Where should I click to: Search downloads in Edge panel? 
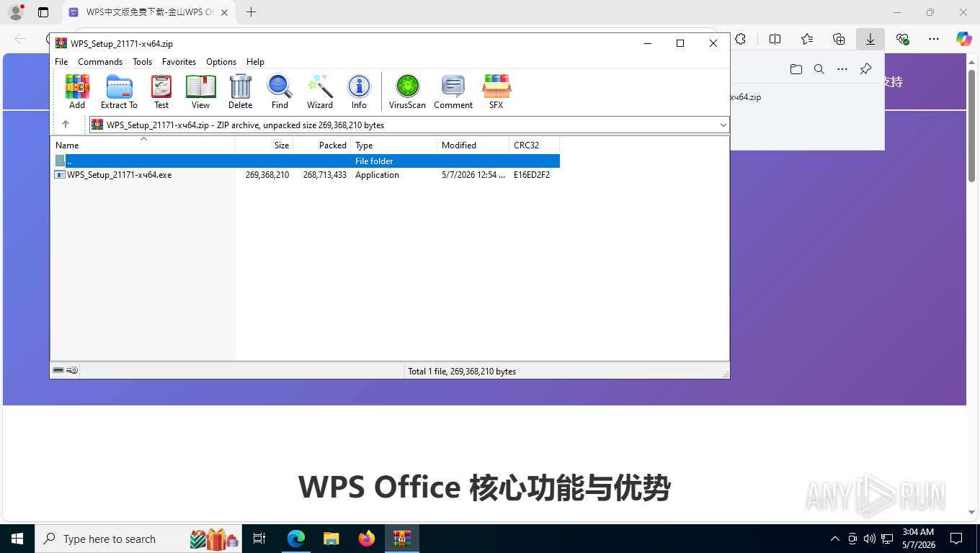coord(819,69)
